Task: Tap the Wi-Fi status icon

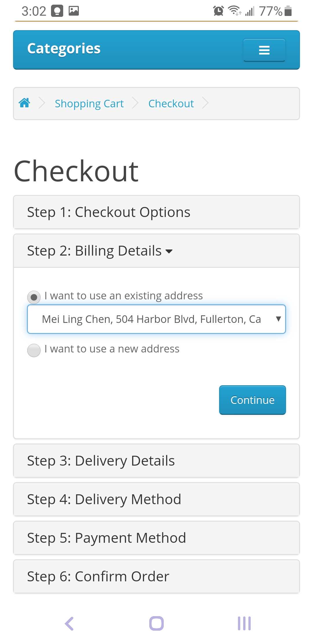Action: click(234, 11)
